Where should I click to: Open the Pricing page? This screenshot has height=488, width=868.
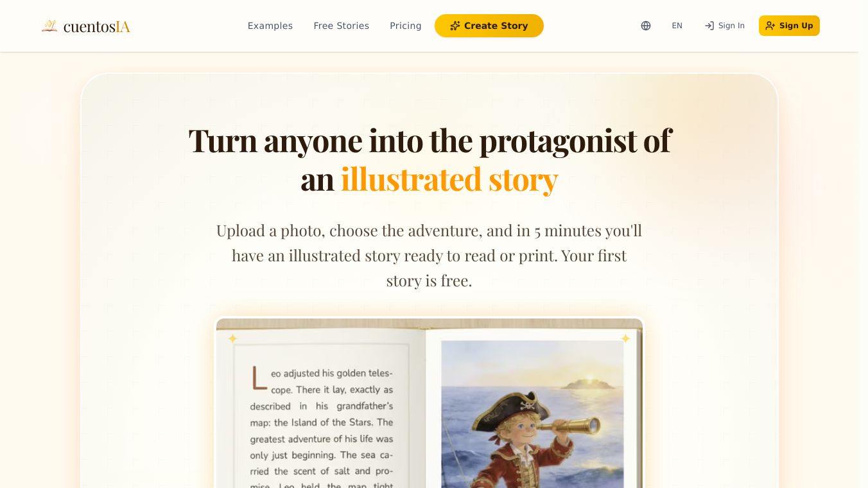click(x=406, y=26)
